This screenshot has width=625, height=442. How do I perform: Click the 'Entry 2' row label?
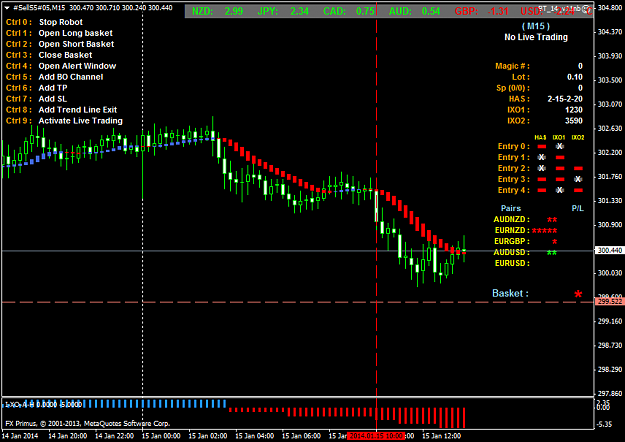point(513,169)
